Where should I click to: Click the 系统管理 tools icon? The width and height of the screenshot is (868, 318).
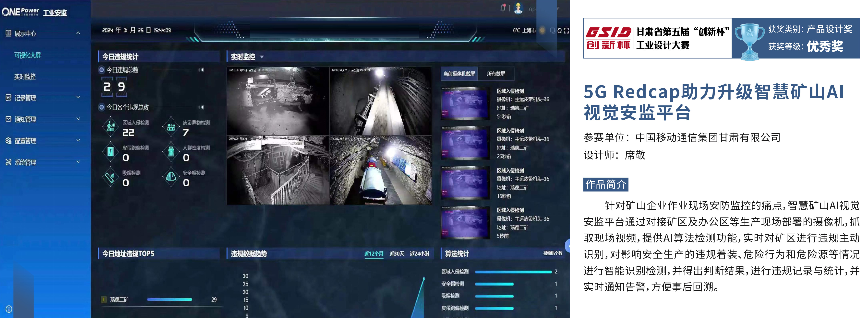pyautogui.click(x=8, y=162)
